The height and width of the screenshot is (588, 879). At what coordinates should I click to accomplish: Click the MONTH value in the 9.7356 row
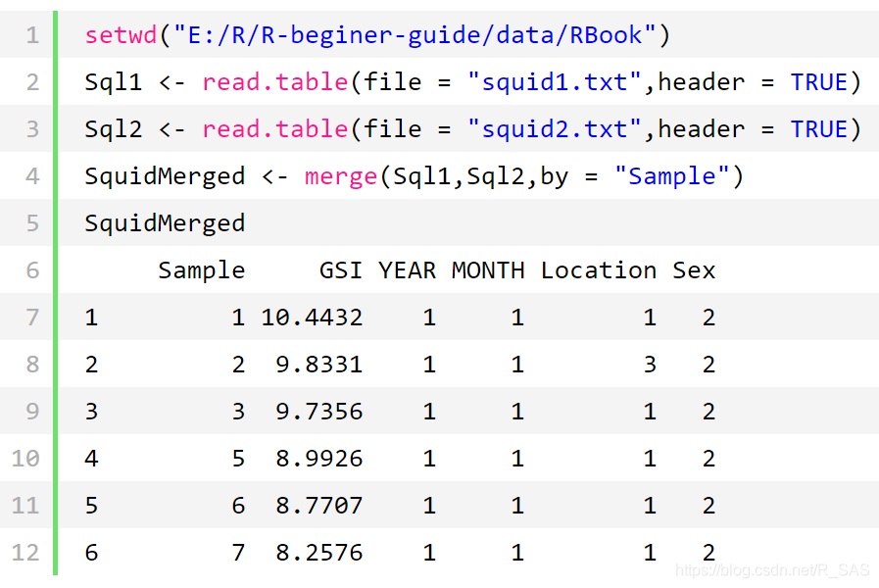517,412
